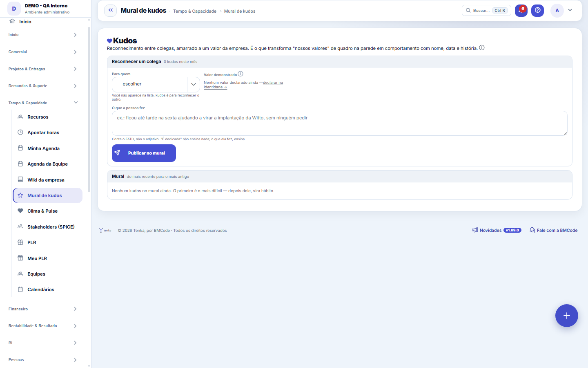Click the floating plus button
Image resolution: width=588 pixels, height=368 pixels.
pos(566,316)
